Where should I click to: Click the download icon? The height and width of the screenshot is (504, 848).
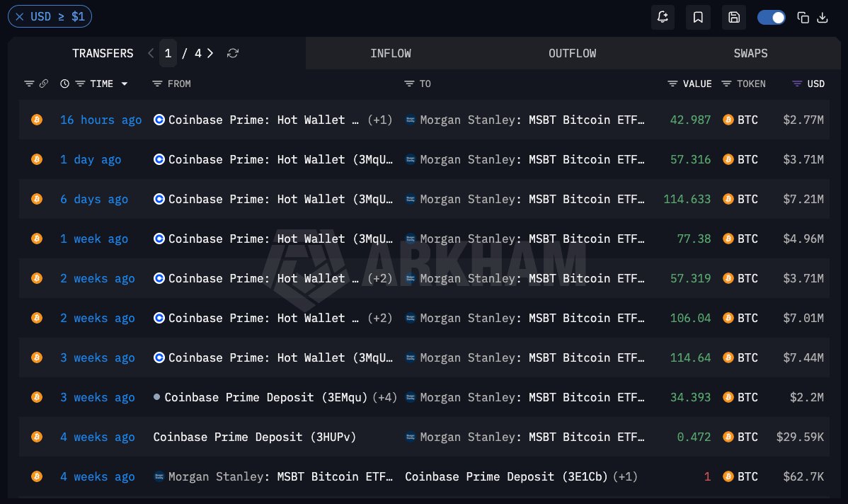[x=823, y=17]
